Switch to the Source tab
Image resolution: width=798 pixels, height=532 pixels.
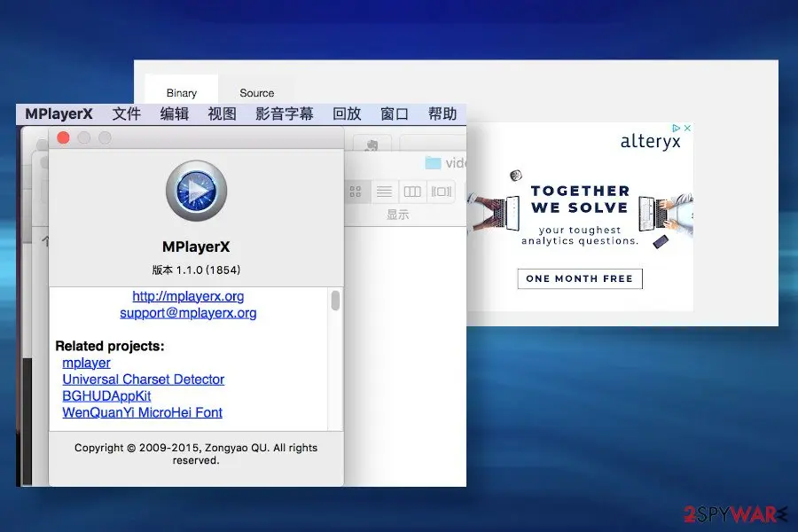coord(257,92)
